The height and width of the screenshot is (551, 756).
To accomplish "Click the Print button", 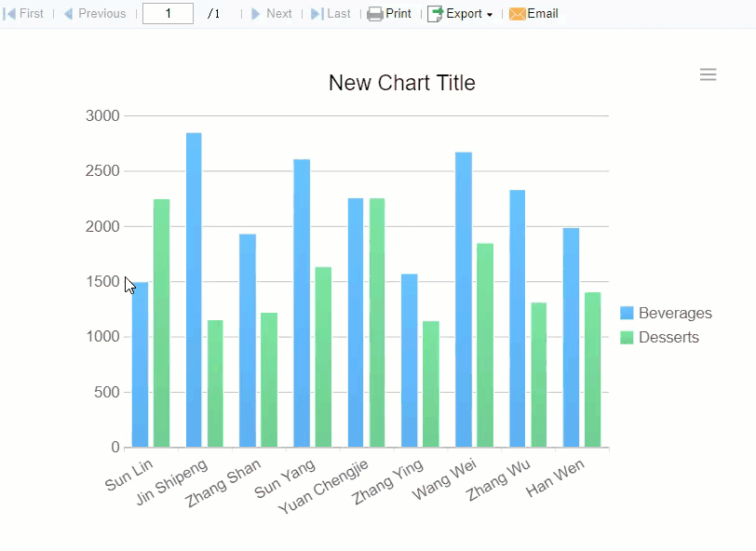I will (x=389, y=13).
